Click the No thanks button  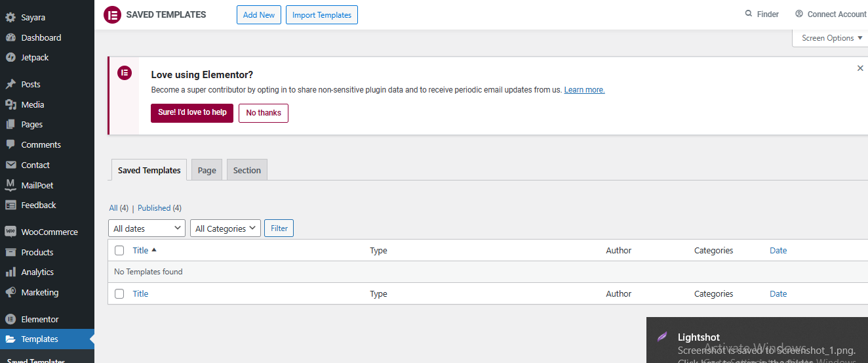(264, 113)
